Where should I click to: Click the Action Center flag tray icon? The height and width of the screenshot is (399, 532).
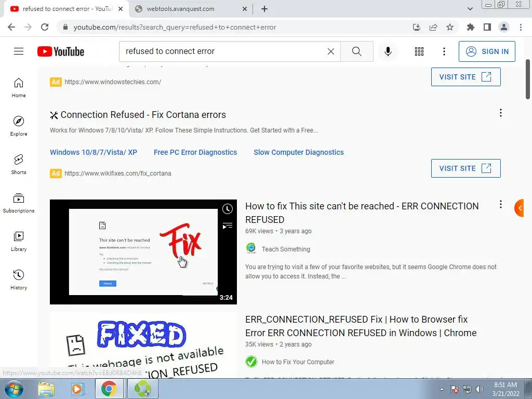click(x=454, y=389)
